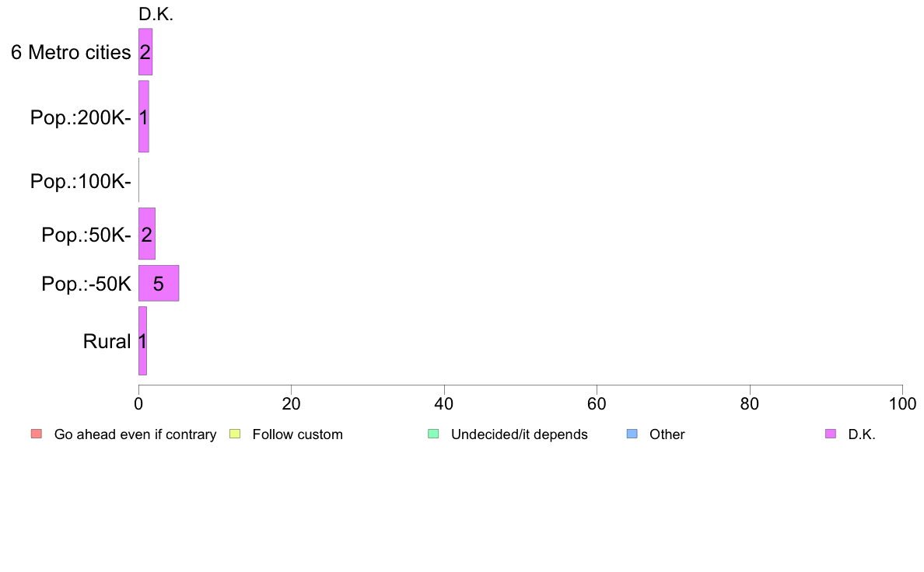This screenshot has height=572, width=924.
Task: Click the D.K. column header text
Action: click(x=156, y=15)
